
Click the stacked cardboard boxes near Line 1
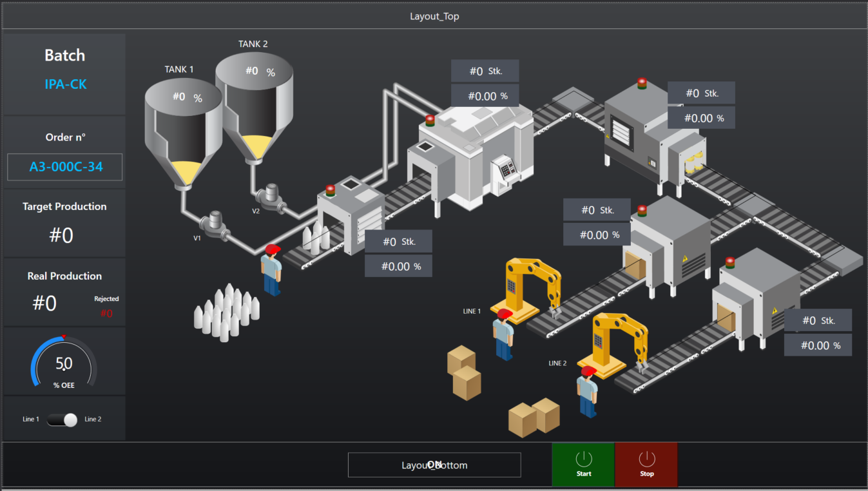point(465,373)
